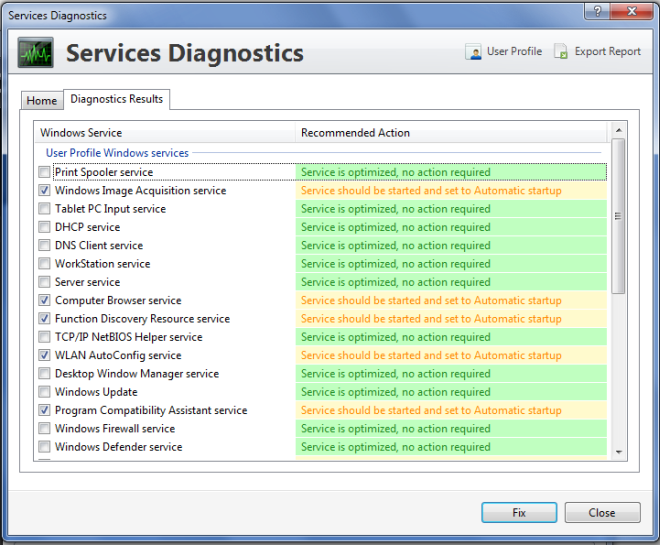The height and width of the screenshot is (545, 660).
Task: Uncheck Windows Image Acquisition service
Action: coord(44,190)
